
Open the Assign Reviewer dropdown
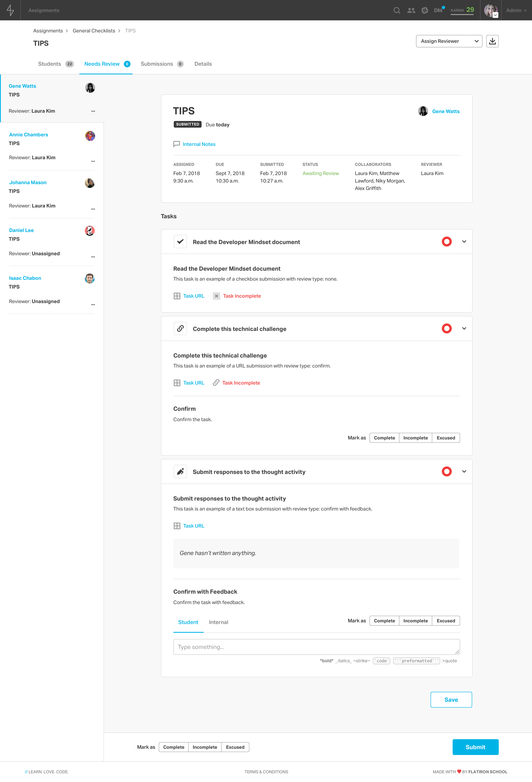coord(449,41)
